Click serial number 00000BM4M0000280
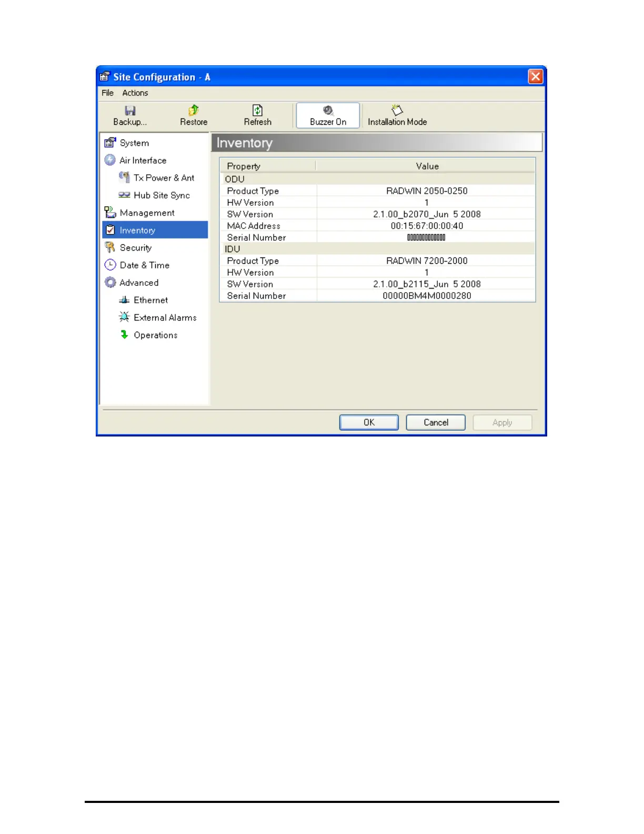The width and height of the screenshot is (644, 834). pyautogui.click(x=427, y=295)
